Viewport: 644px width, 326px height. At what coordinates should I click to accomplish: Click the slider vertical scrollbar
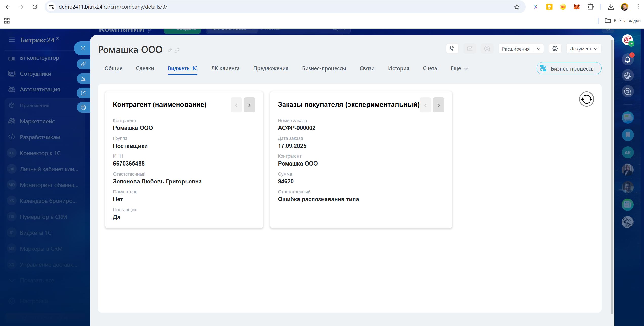click(612, 177)
